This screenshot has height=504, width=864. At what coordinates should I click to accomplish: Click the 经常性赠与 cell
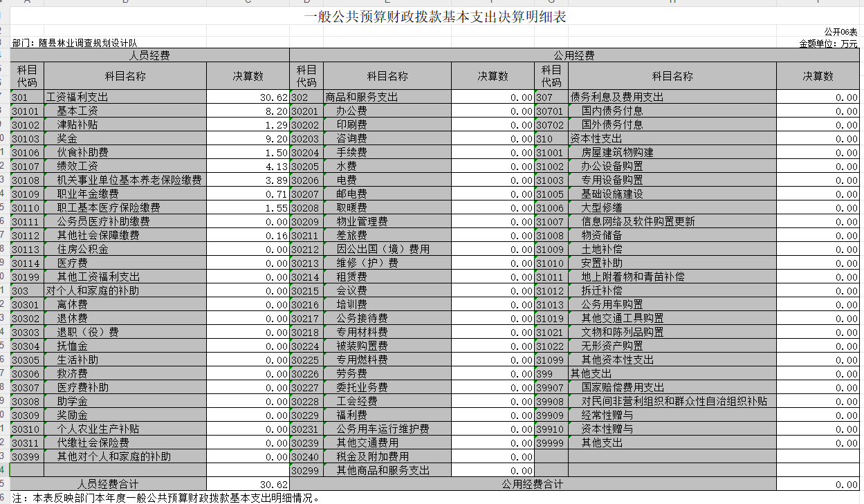[672, 415]
